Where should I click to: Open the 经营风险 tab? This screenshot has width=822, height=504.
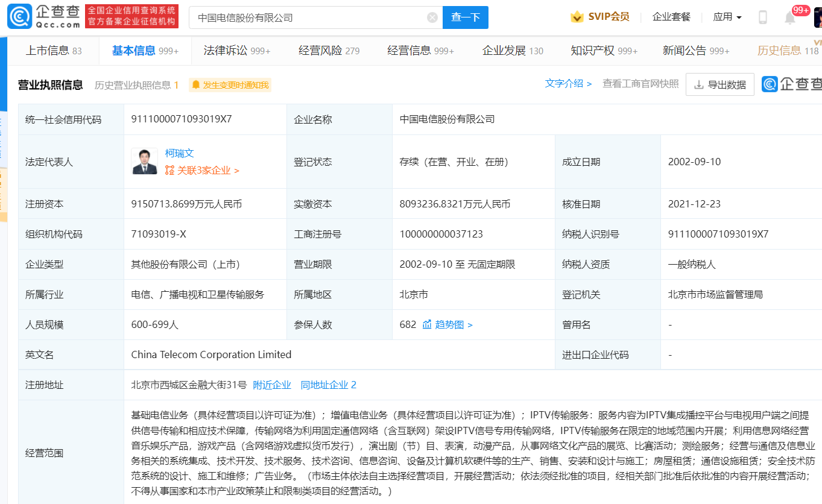tap(329, 51)
